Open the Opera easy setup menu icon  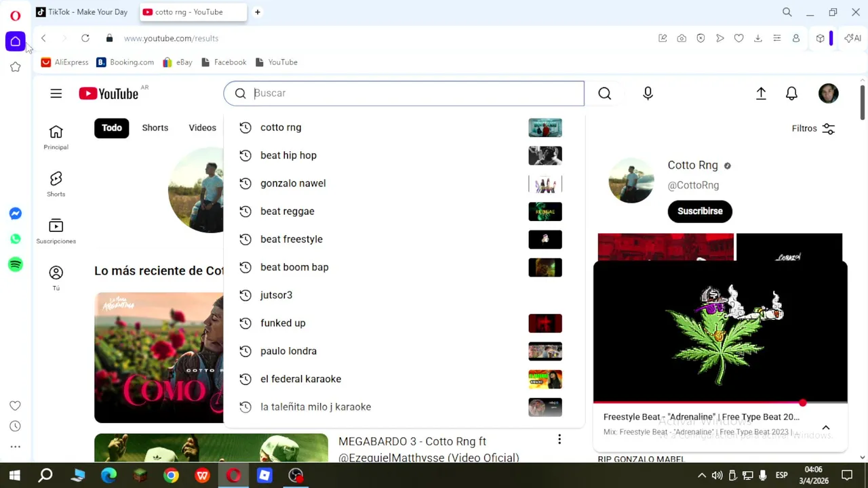pos(777,38)
